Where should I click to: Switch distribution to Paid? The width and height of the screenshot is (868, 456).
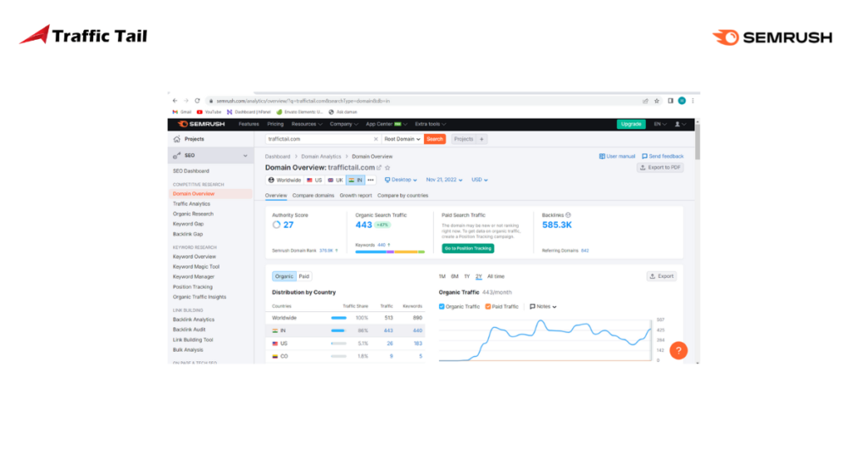(x=304, y=276)
